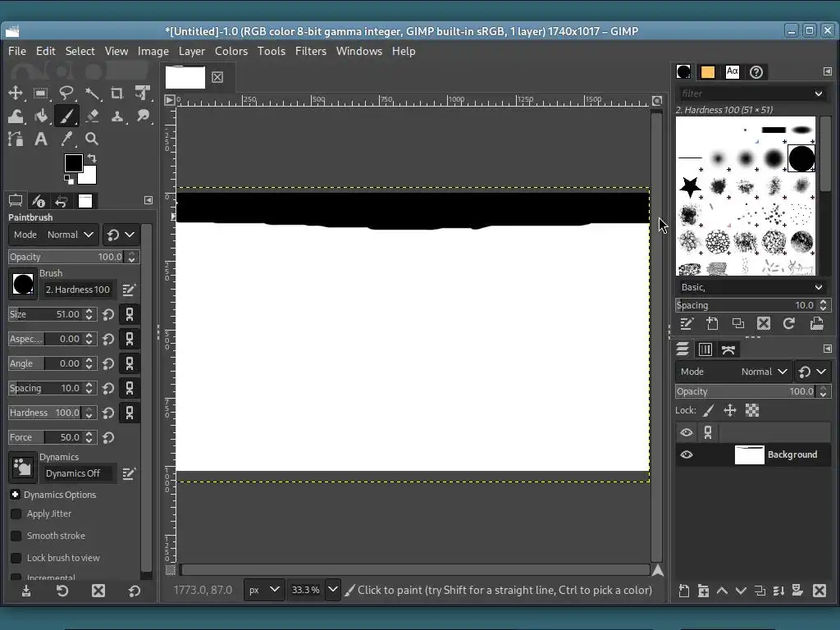Toggle visibility of the Background layer

pyautogui.click(x=687, y=454)
